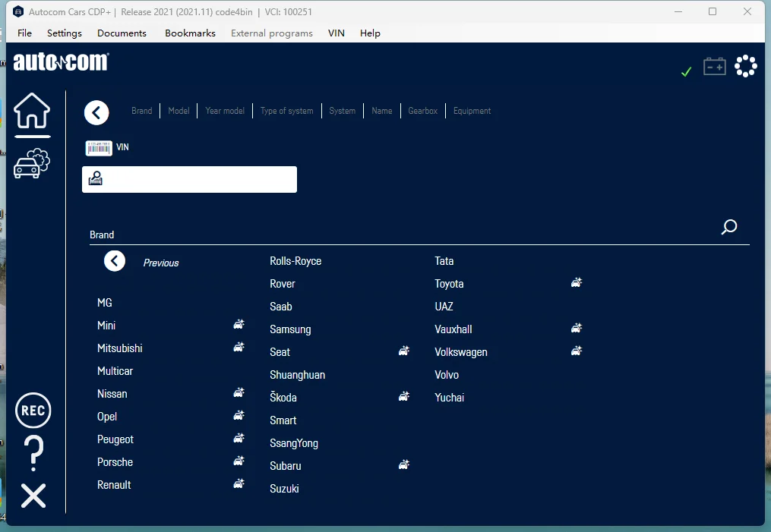Select the Model breadcrumb step
Screen dimensions: 771x532
click(179, 111)
